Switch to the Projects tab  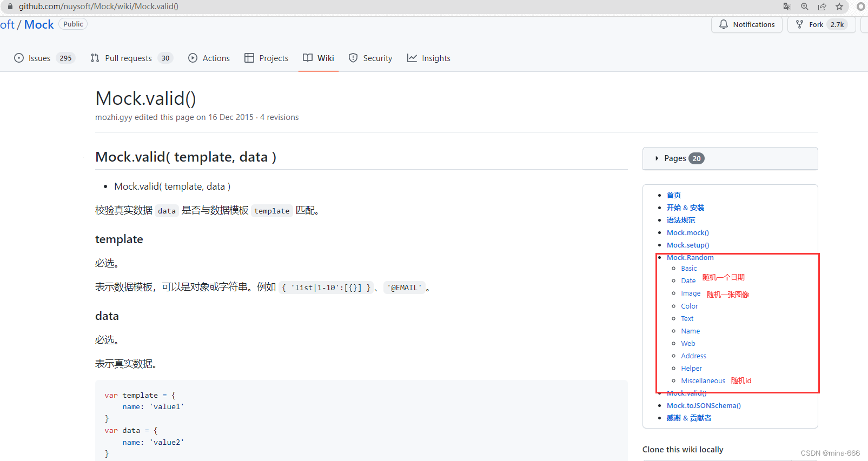(x=267, y=58)
